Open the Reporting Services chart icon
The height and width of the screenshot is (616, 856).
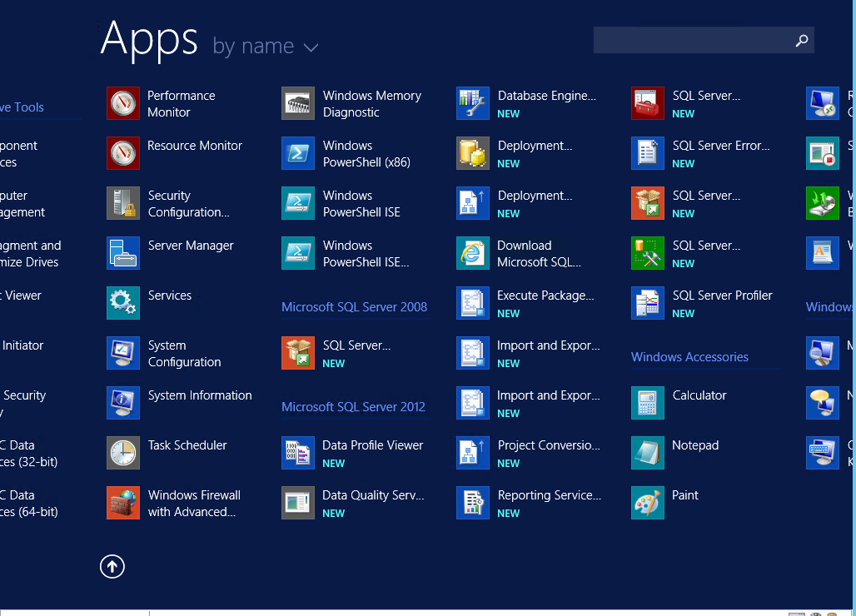point(473,503)
